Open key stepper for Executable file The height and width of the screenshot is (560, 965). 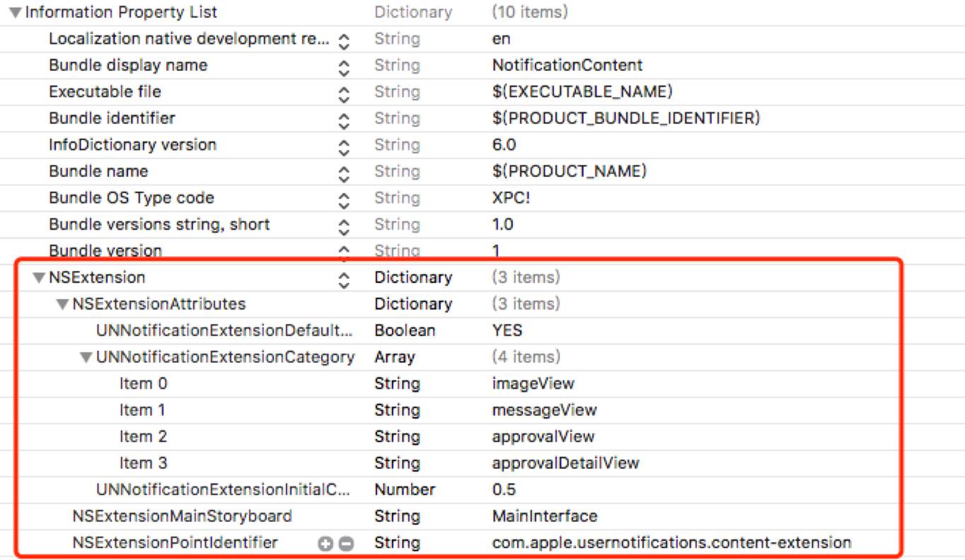(344, 93)
